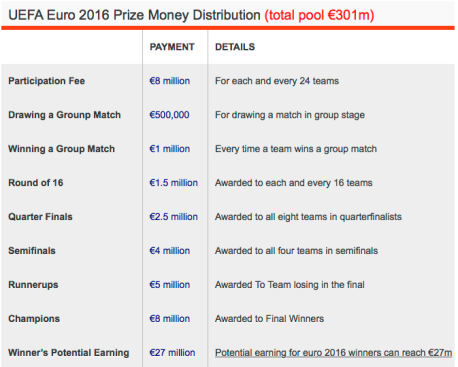Click the underlined winners potential earning link
Image resolution: width=458 pixels, height=367 pixels.
pos(333,353)
